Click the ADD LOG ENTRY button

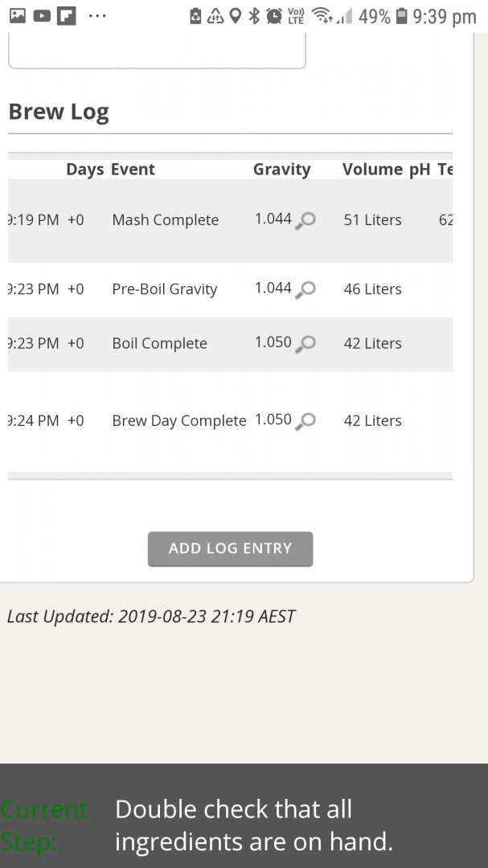coord(231,549)
